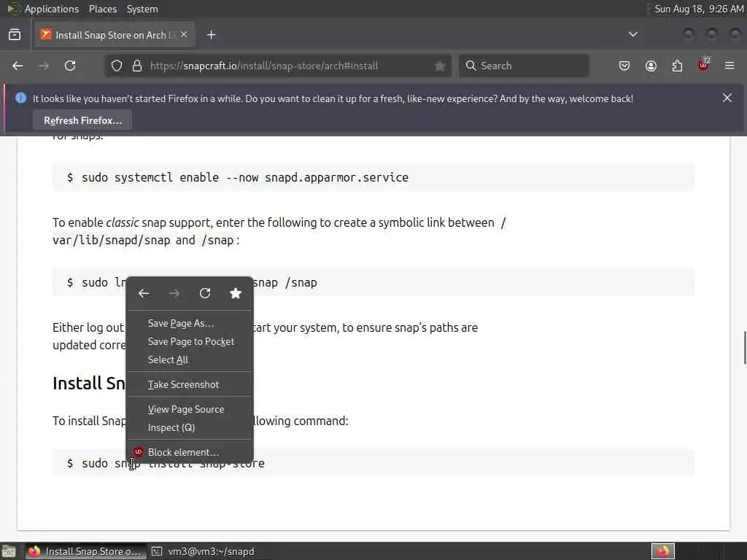Screen dimensions: 747x560
Task: Click the uBlock Origin toolbar icon
Action: [704, 65]
